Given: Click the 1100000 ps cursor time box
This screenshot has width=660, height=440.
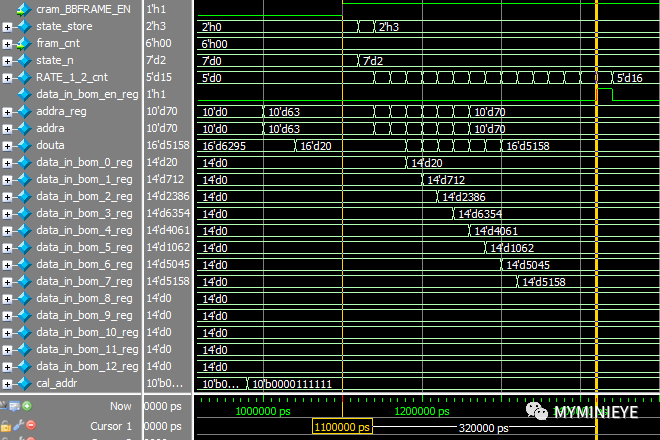Looking at the screenshot, I should click(342, 427).
